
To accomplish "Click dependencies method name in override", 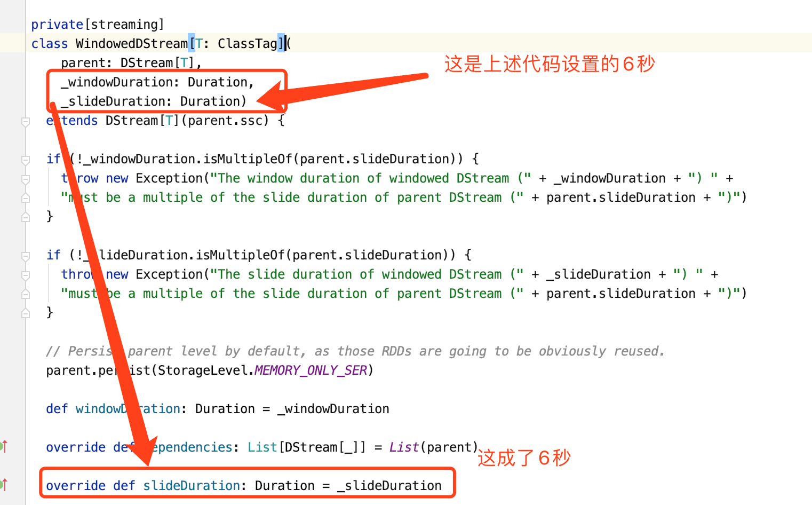I will 188,447.
